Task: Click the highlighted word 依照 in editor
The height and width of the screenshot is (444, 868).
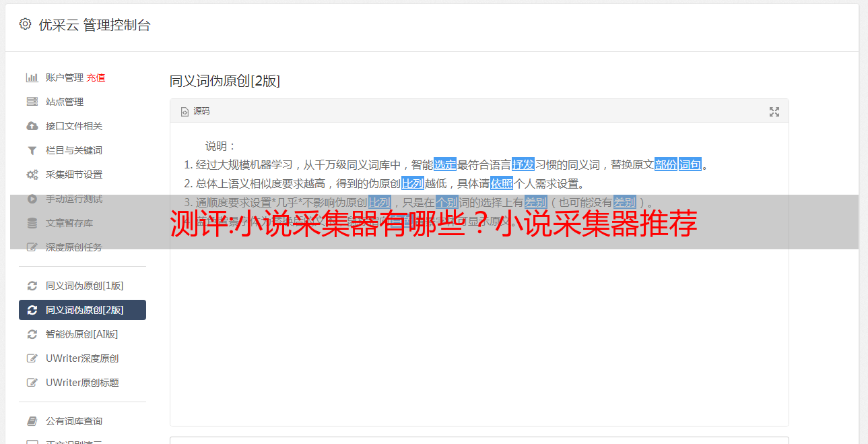Action: coord(502,183)
